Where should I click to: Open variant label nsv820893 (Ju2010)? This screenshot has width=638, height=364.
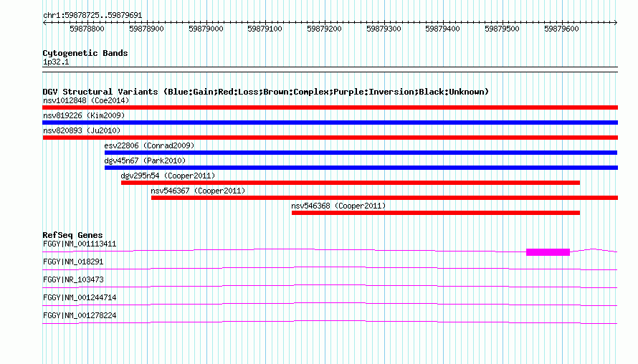(82, 130)
